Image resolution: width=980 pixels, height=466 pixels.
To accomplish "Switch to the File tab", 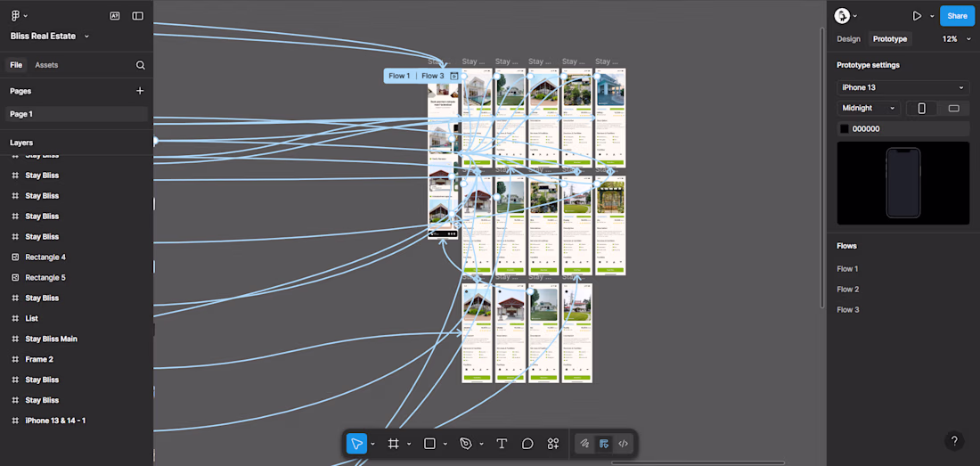I will [16, 65].
